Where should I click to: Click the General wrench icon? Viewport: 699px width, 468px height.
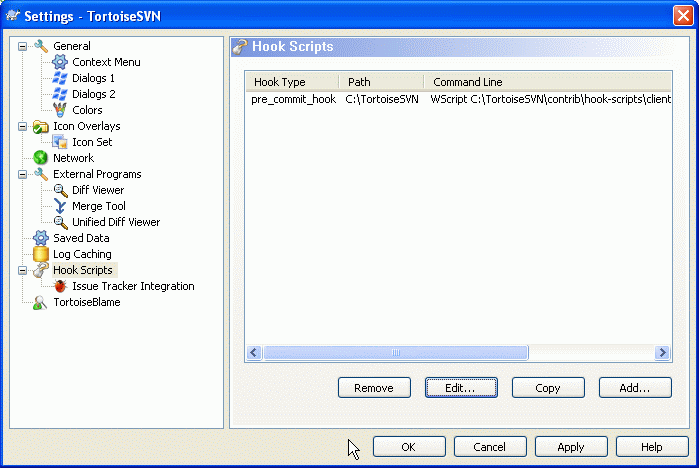[41, 46]
